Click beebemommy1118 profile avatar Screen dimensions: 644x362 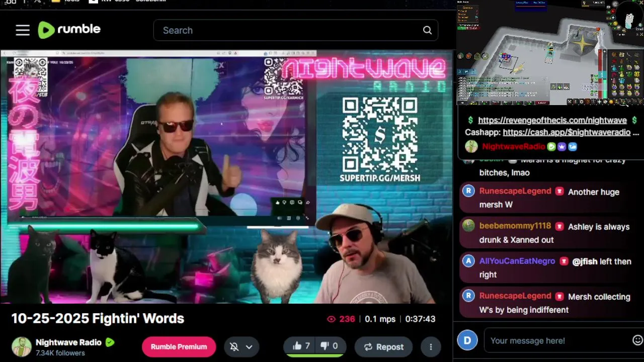(468, 225)
